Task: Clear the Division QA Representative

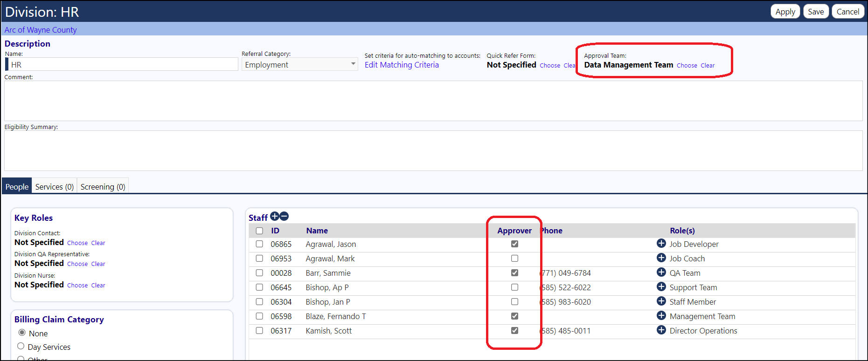Action: point(98,264)
